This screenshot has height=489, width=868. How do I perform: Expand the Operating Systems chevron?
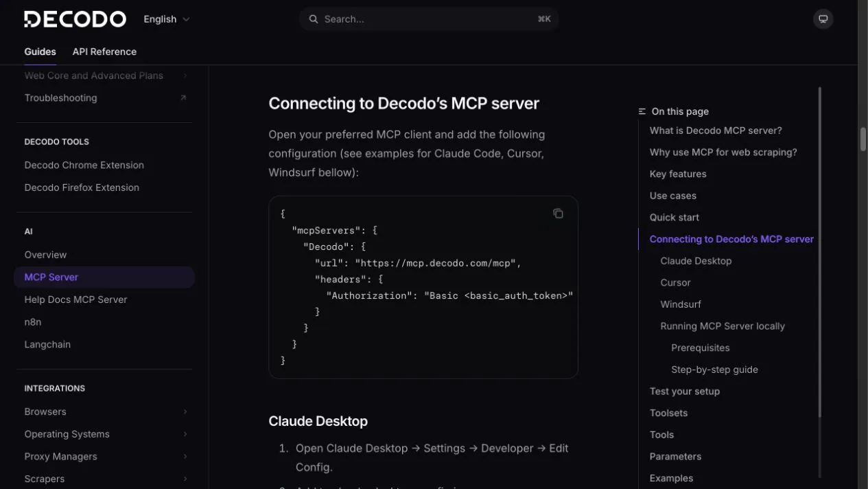tap(185, 434)
